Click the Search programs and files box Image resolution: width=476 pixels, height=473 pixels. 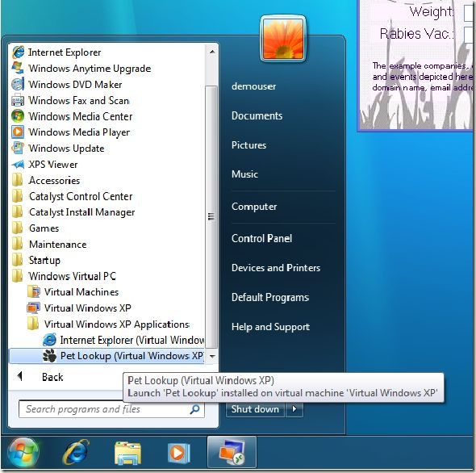click(x=111, y=409)
